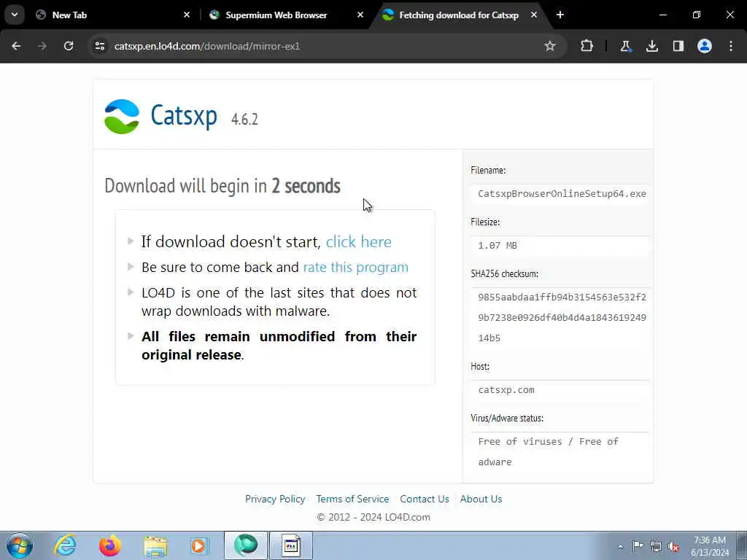
Task: View site information icon in address bar
Action: [x=100, y=46]
